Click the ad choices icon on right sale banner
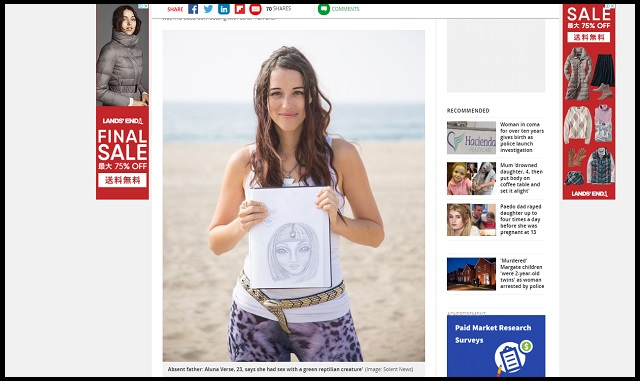 point(610,6)
